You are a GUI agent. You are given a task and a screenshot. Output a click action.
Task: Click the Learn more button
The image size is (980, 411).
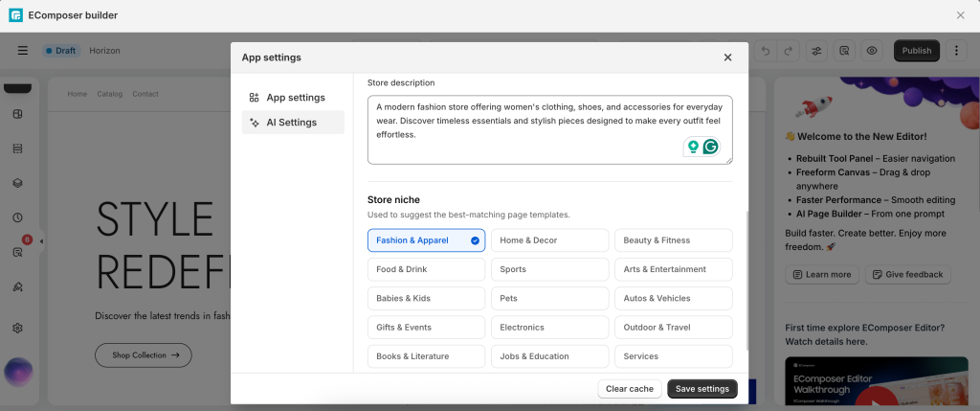[822, 275]
